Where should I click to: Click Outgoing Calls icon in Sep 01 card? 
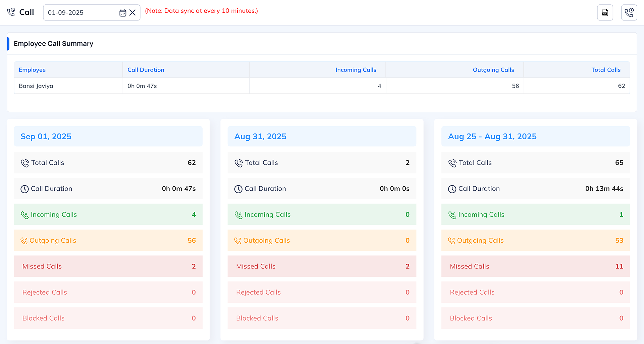[x=24, y=241]
